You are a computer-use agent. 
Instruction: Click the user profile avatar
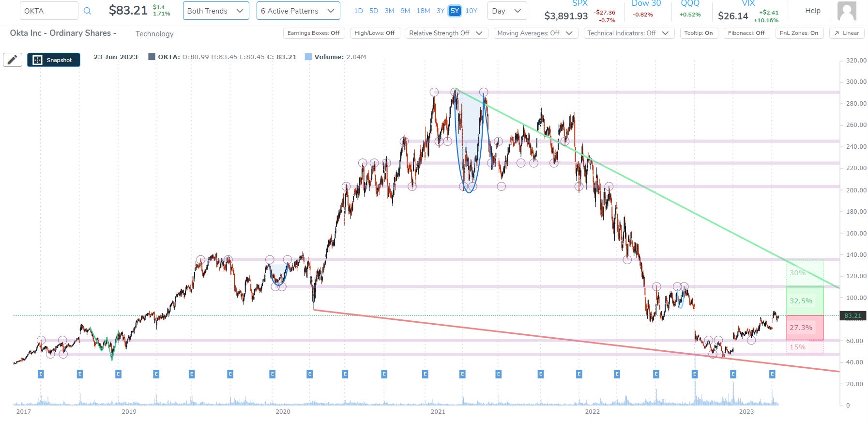847,11
